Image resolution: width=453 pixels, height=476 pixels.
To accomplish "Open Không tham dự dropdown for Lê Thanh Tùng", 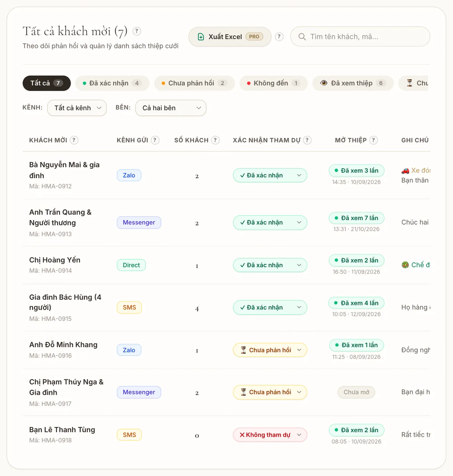I will pos(270,435).
